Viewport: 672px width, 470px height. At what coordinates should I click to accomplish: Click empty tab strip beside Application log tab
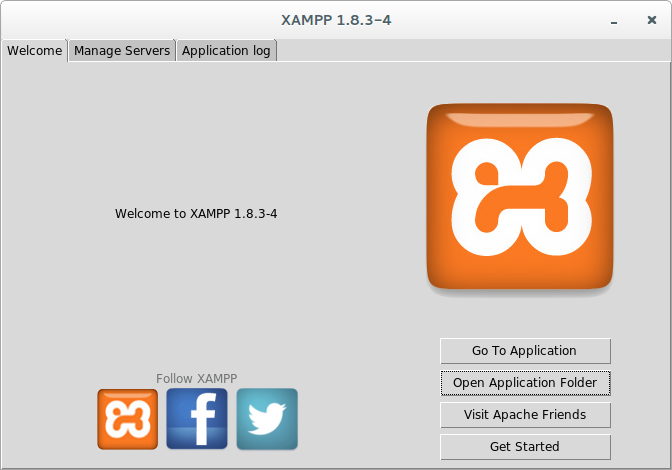click(470, 51)
